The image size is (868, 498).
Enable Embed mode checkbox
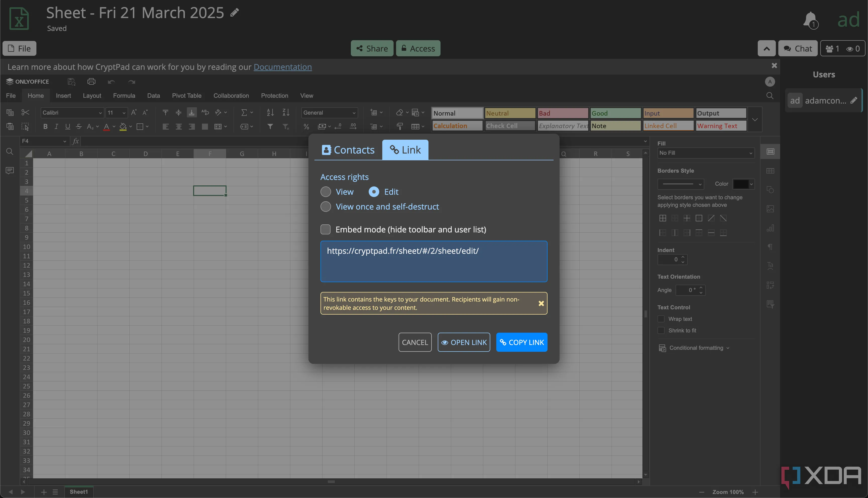[x=325, y=229]
